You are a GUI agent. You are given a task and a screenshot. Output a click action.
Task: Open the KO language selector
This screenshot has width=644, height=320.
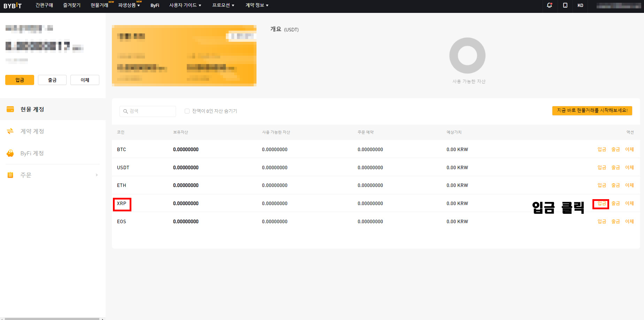point(580,5)
